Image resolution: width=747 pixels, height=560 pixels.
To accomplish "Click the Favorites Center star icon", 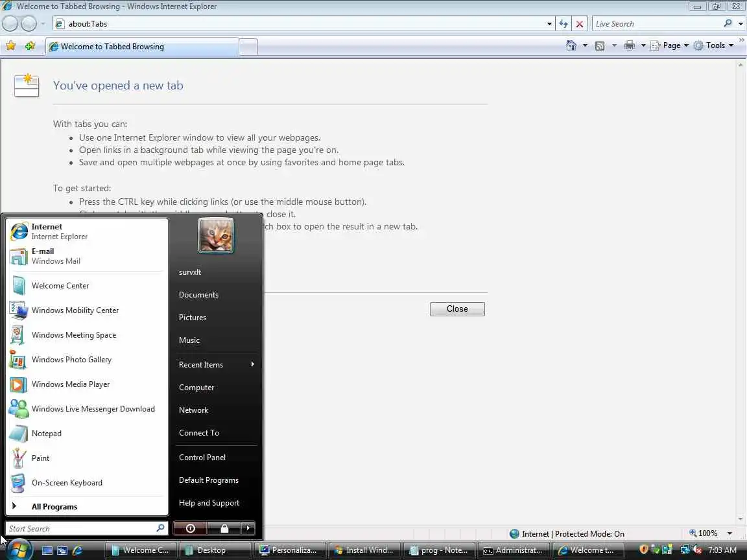I will [x=10, y=46].
